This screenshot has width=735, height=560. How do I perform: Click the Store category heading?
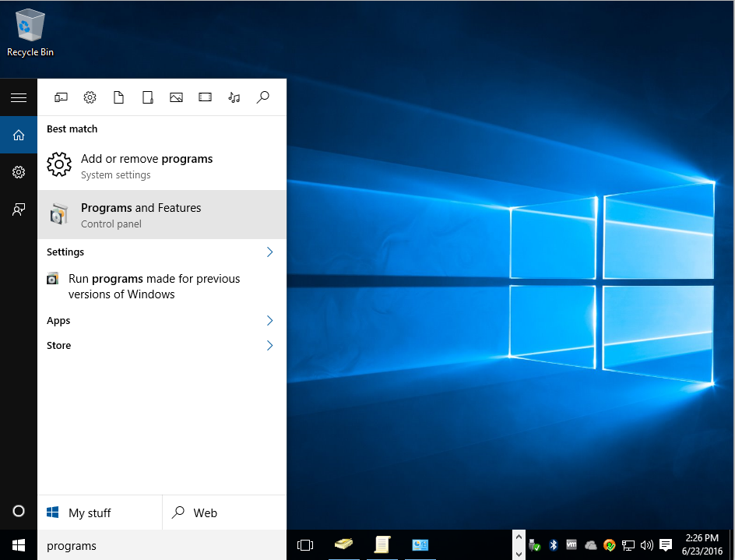click(x=58, y=346)
